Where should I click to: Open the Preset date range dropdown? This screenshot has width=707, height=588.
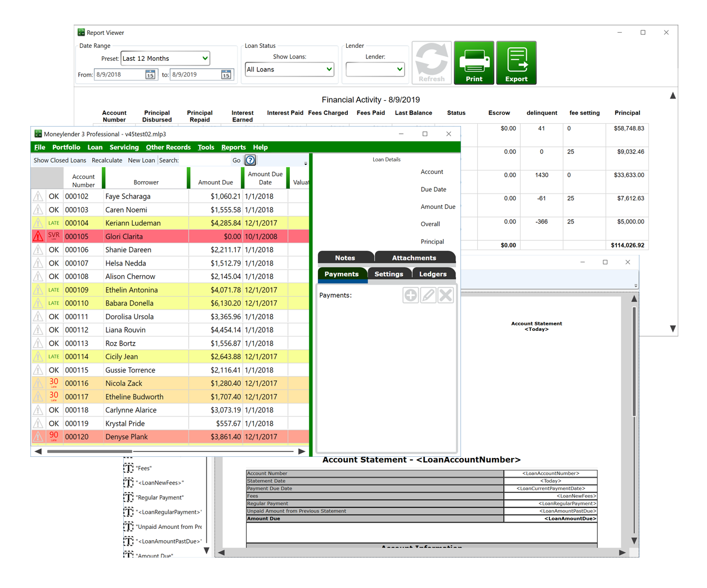click(x=165, y=59)
